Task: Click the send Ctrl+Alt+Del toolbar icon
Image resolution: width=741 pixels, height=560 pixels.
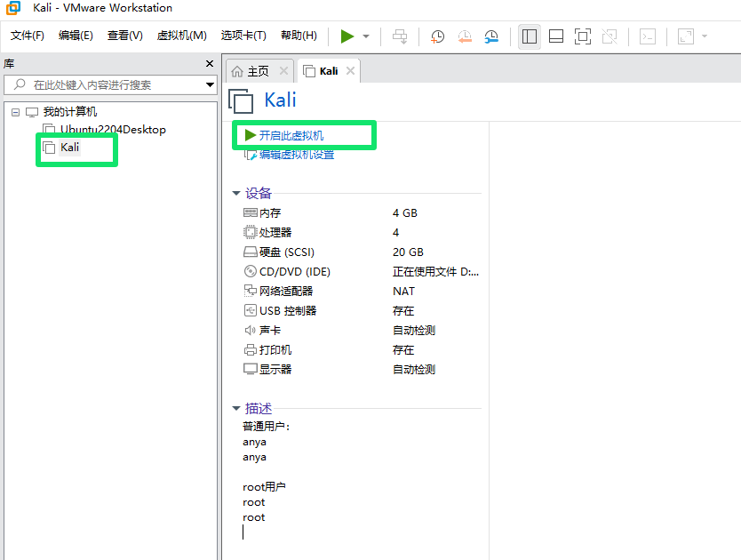Action: (401, 36)
